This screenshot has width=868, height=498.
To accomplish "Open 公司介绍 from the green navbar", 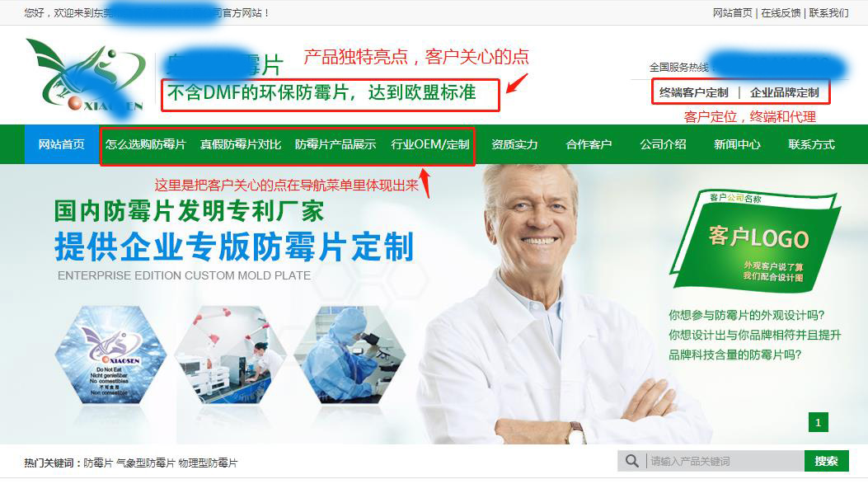I will pyautogui.click(x=664, y=144).
